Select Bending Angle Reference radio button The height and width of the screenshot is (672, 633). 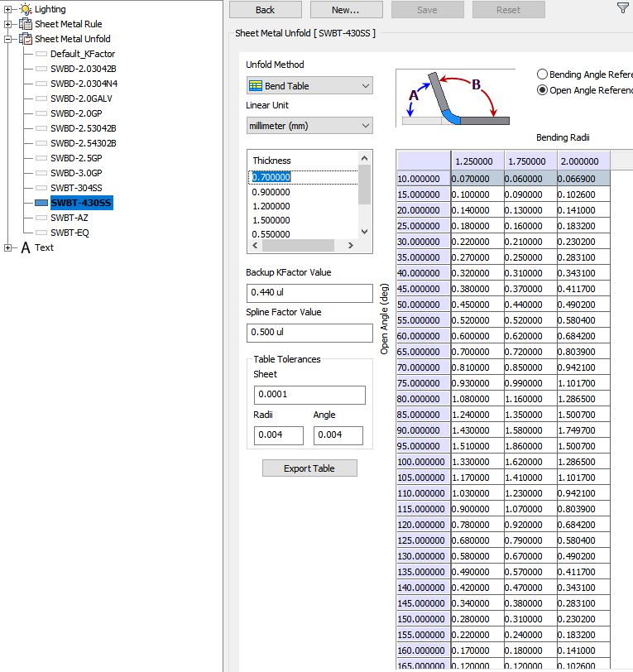click(x=543, y=74)
